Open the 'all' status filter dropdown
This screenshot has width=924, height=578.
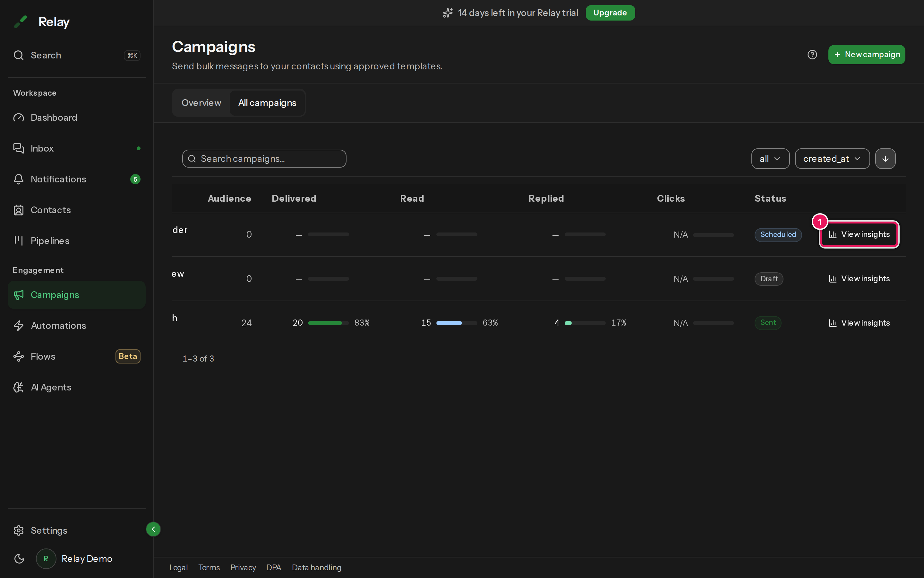pos(770,159)
